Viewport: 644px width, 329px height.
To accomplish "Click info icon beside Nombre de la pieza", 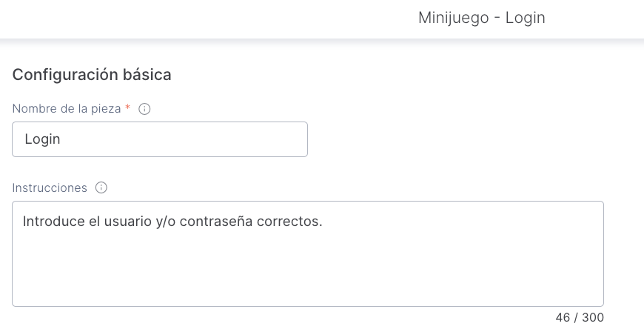I will pyautogui.click(x=145, y=109).
